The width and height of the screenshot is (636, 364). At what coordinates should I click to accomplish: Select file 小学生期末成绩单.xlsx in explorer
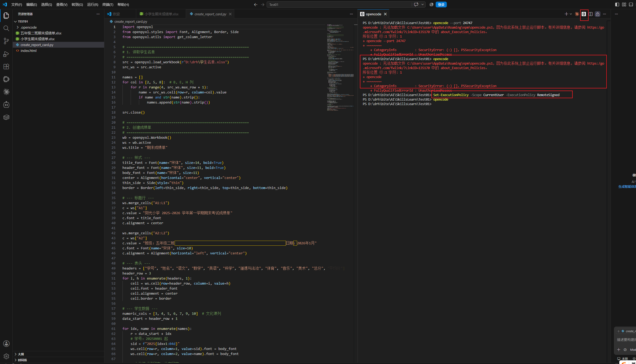(58, 39)
